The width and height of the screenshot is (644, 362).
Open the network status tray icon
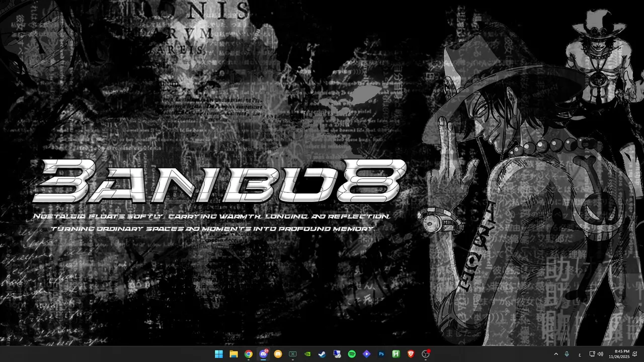click(592, 354)
